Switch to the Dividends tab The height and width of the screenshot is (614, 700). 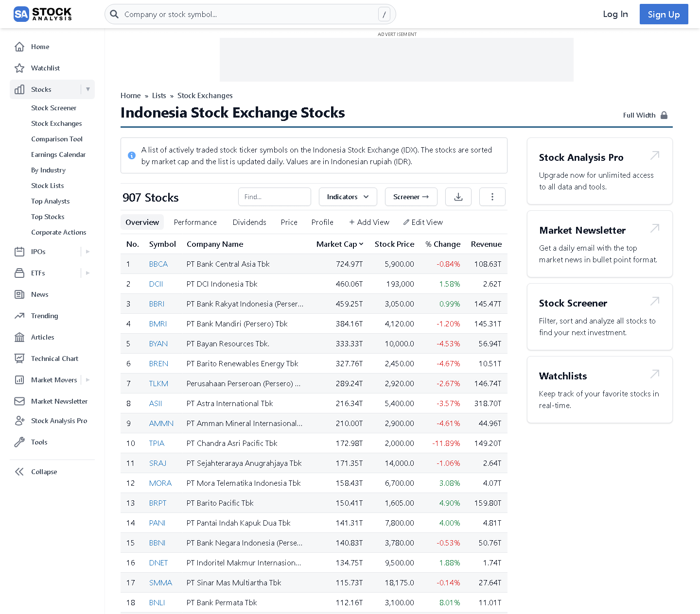click(x=249, y=222)
